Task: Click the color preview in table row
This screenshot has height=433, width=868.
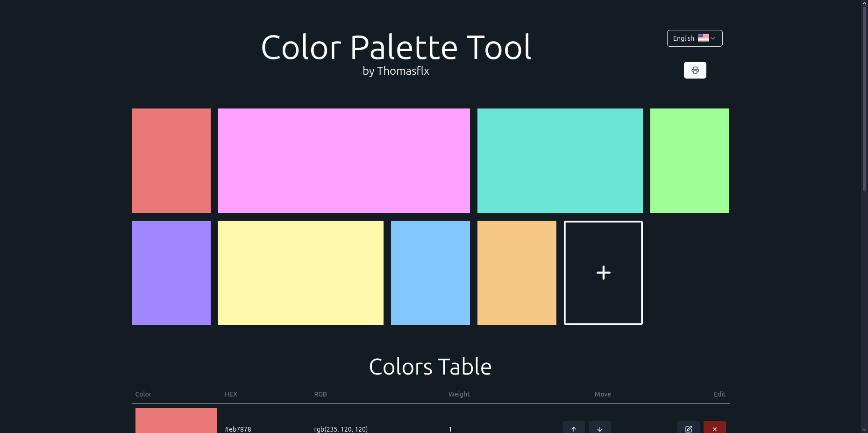Action: 176,421
